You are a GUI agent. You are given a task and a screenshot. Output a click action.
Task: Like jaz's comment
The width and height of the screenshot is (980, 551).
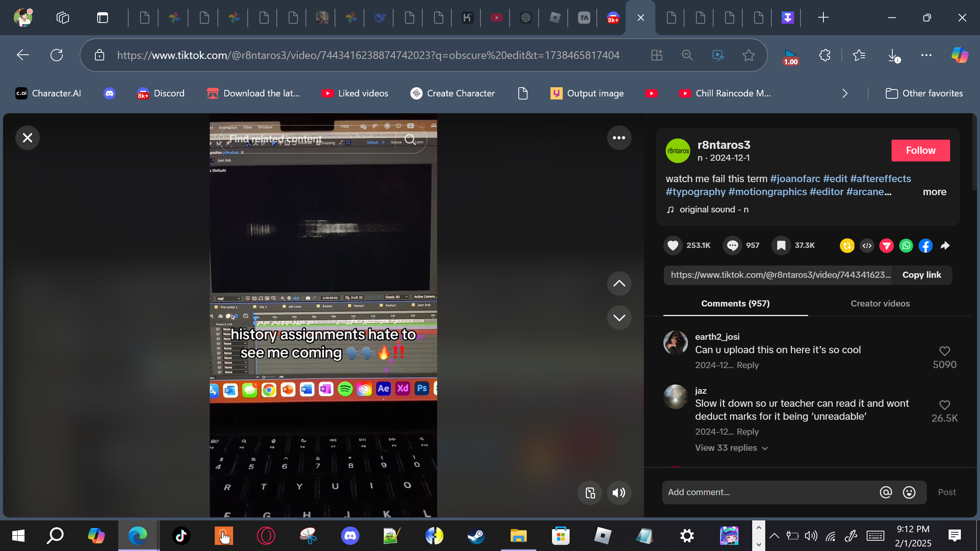[944, 405]
